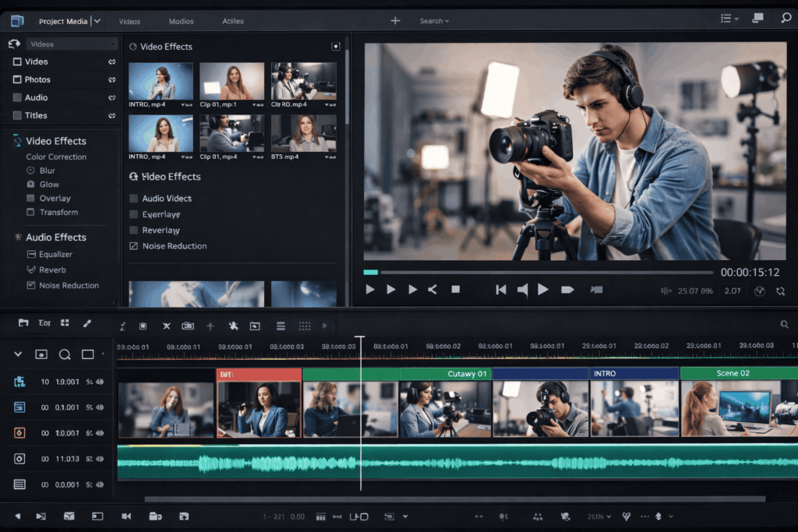Select the Equalizer audio effect
Viewport: 798px width, 532px height.
tap(55, 254)
